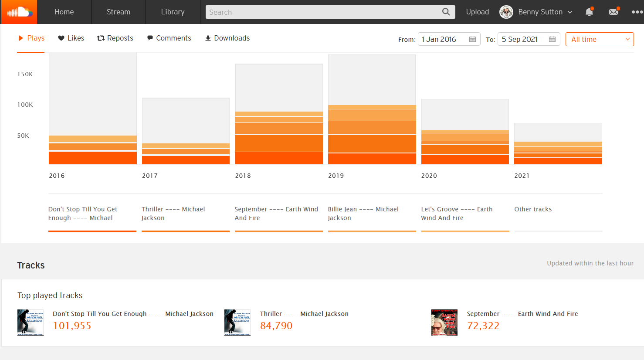Click the Likes heart icon
The width and height of the screenshot is (644, 360).
coord(60,38)
